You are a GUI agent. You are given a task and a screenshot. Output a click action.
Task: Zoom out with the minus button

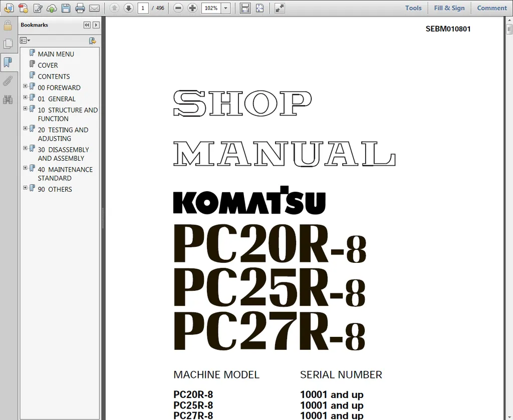click(178, 8)
